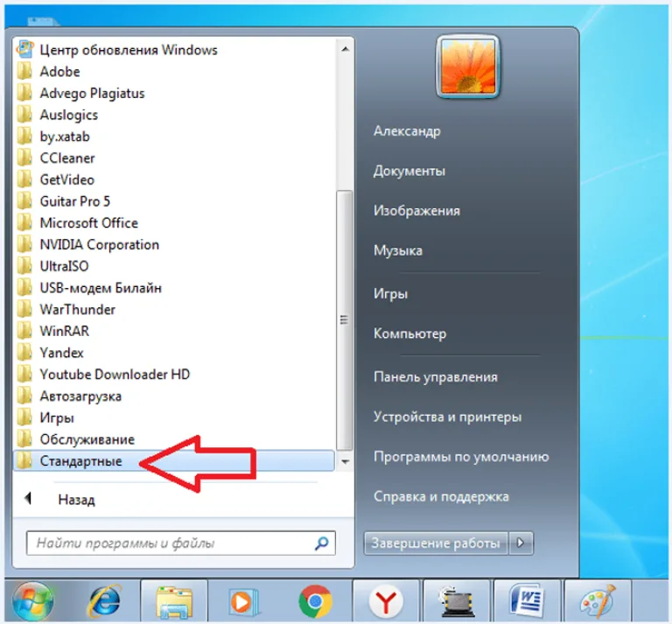Open Программы по умолчанию

[x=461, y=457]
